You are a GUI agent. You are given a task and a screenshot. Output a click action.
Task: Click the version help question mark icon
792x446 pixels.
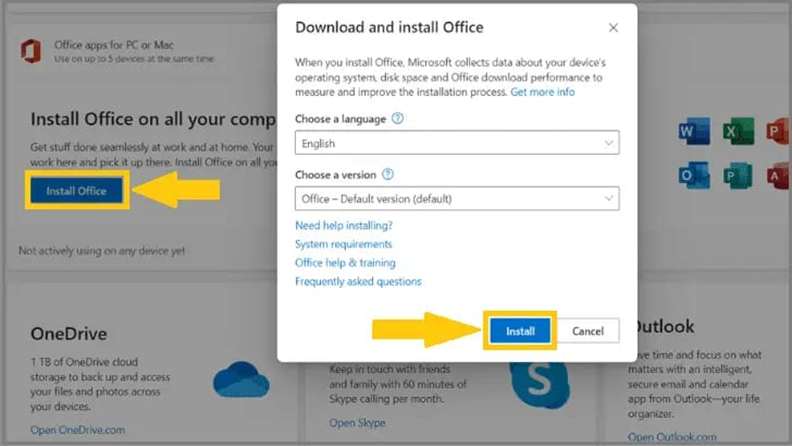pyautogui.click(x=387, y=174)
